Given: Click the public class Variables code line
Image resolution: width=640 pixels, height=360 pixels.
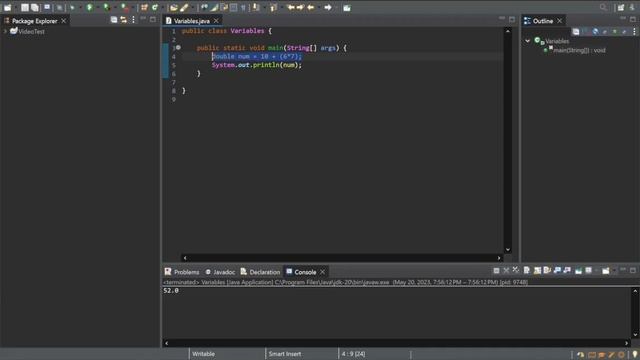Looking at the screenshot, I should (x=227, y=31).
